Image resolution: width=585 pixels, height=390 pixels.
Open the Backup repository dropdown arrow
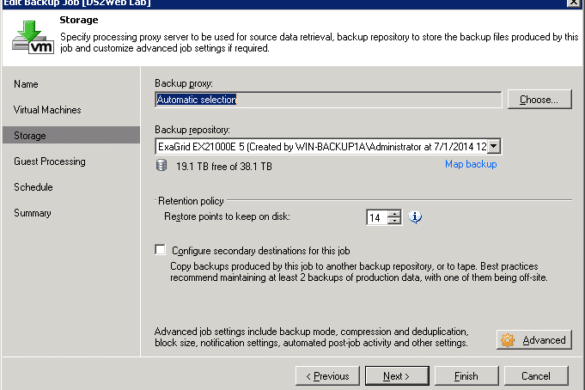[x=494, y=146]
